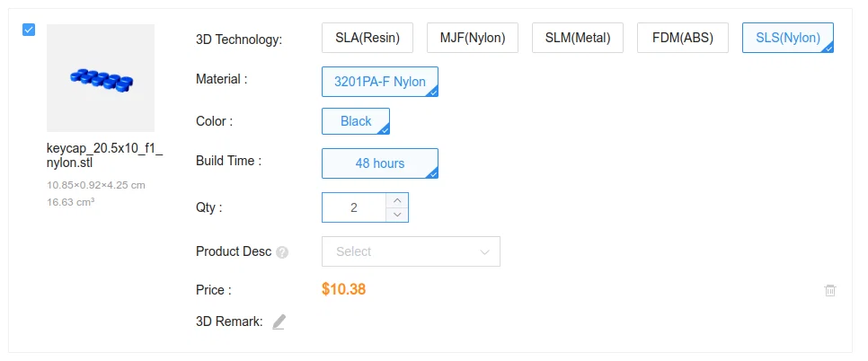Viewport: 868px width, 361px height.
Task: Open the Product Desc help question mark
Action: [282, 252]
